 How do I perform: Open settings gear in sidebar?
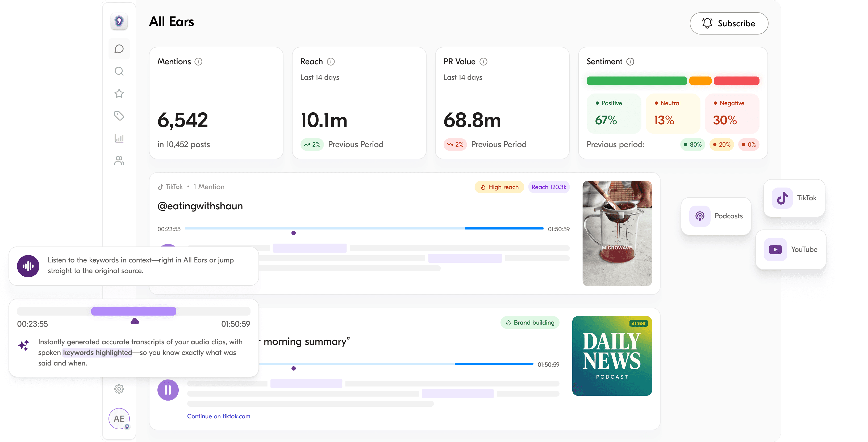(x=119, y=389)
